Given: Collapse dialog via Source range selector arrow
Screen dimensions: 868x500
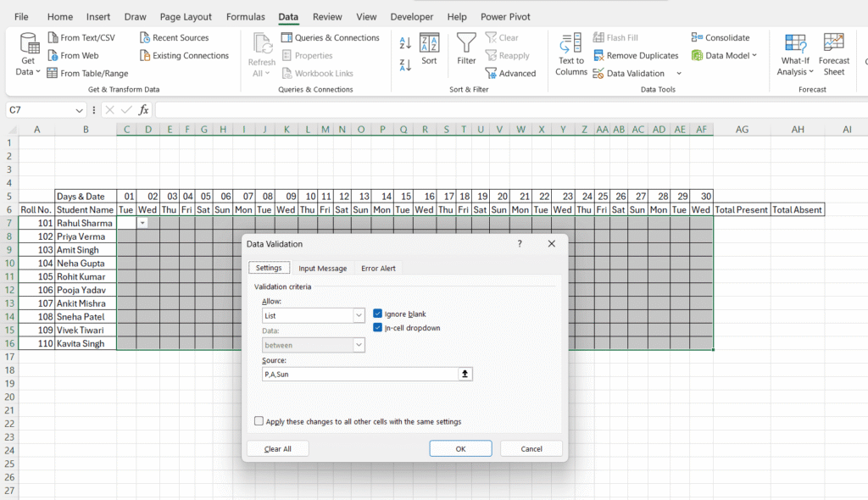Looking at the screenshot, I should [465, 375].
